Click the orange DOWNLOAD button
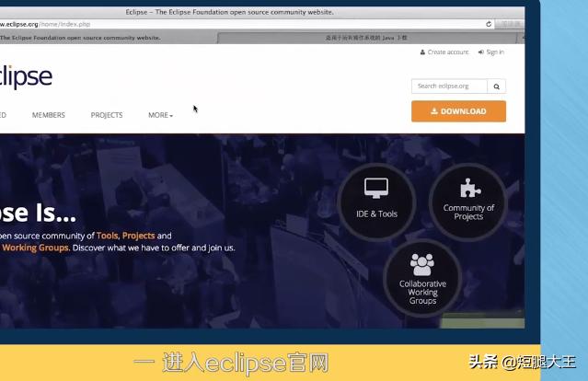This screenshot has width=588, height=381. click(458, 111)
